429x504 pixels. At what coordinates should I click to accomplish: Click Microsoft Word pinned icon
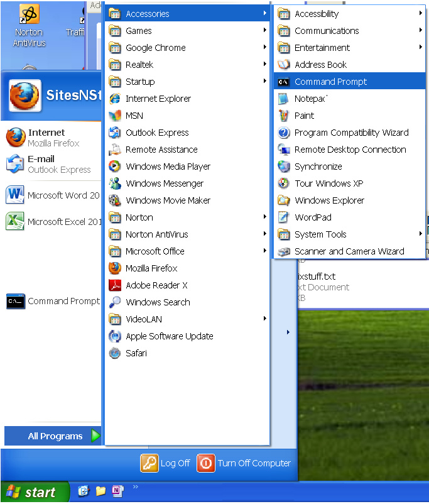pos(15,195)
